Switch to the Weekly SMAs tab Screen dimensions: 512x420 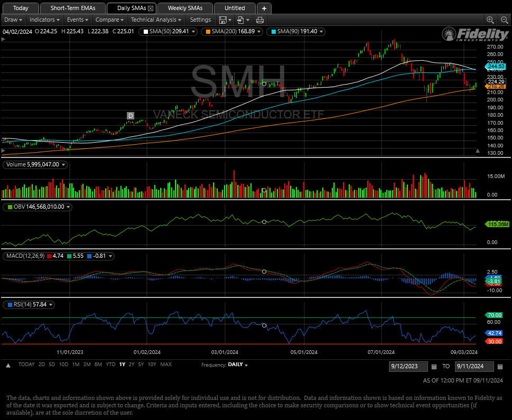coord(185,8)
